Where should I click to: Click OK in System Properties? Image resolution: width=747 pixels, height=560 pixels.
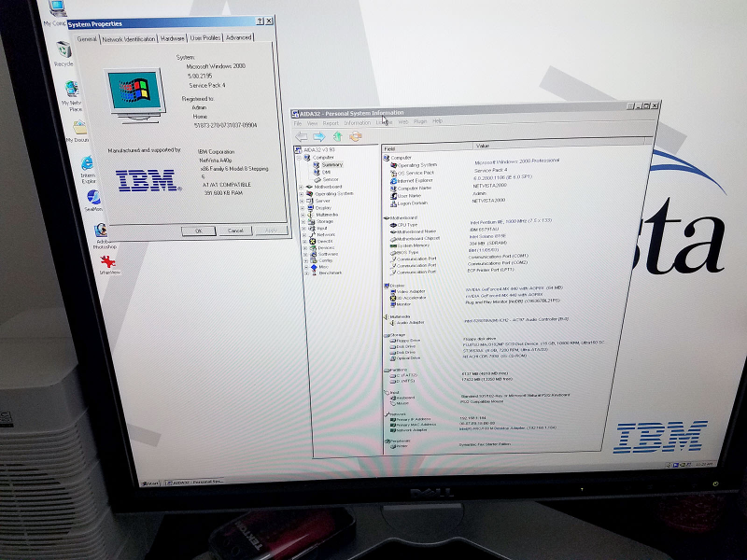tap(199, 231)
